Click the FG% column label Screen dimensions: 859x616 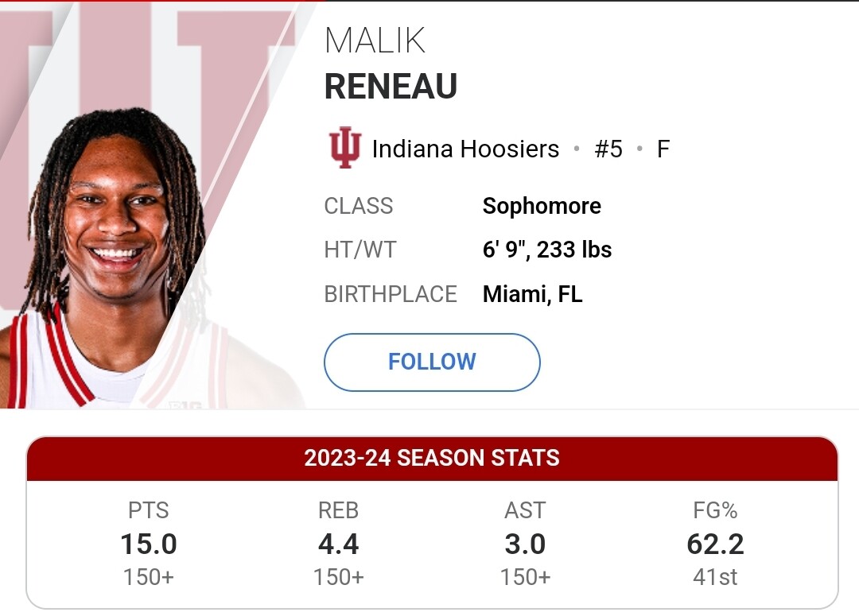tap(715, 510)
